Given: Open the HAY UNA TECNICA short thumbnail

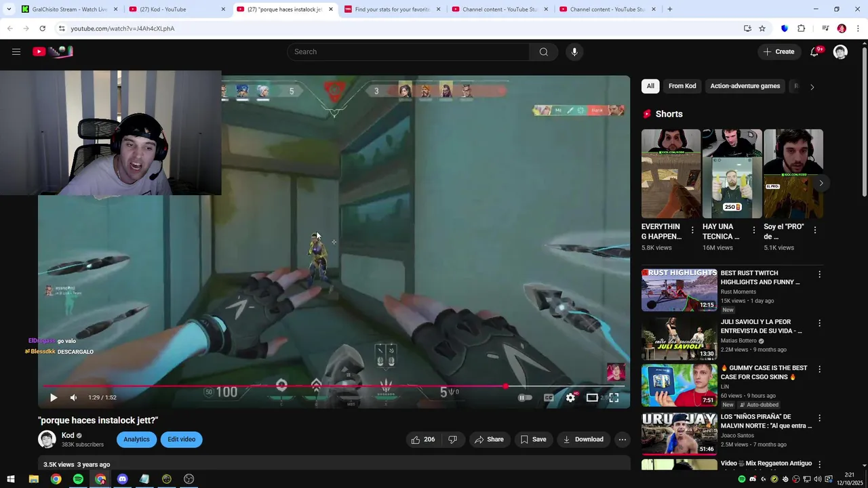Looking at the screenshot, I should [x=732, y=174].
